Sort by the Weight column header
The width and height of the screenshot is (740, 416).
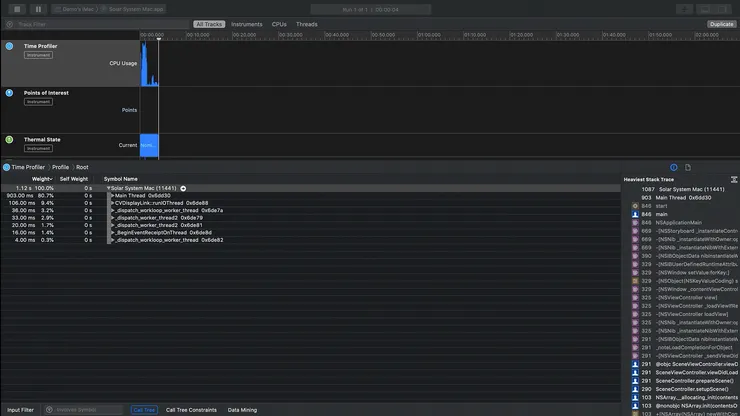tap(42, 179)
